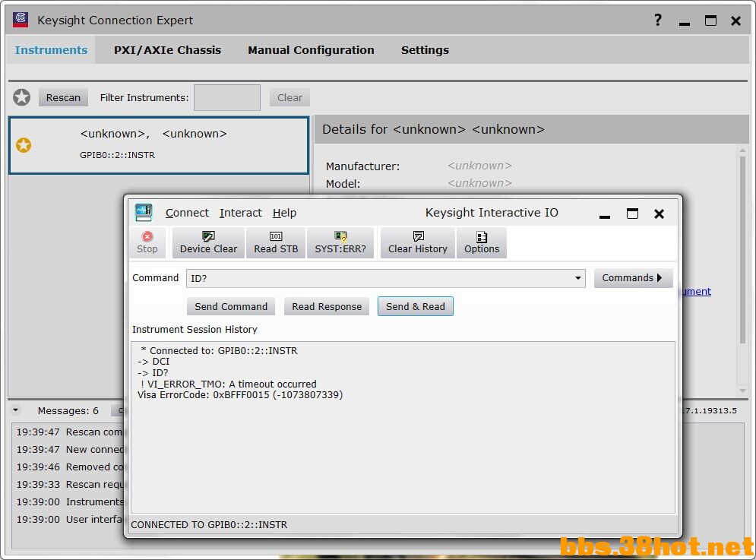The width and height of the screenshot is (756, 560).
Task: Click the 19:39:00 User interface message row
Action: point(70,520)
